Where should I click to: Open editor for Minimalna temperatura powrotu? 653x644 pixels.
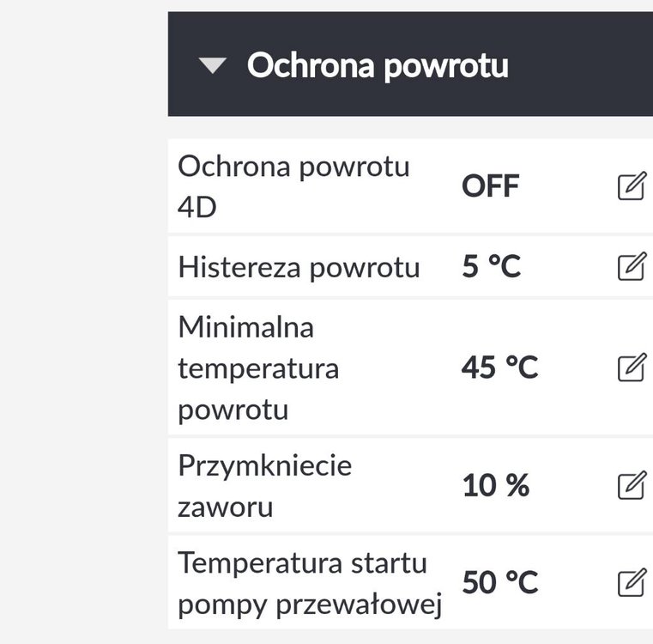point(631,368)
